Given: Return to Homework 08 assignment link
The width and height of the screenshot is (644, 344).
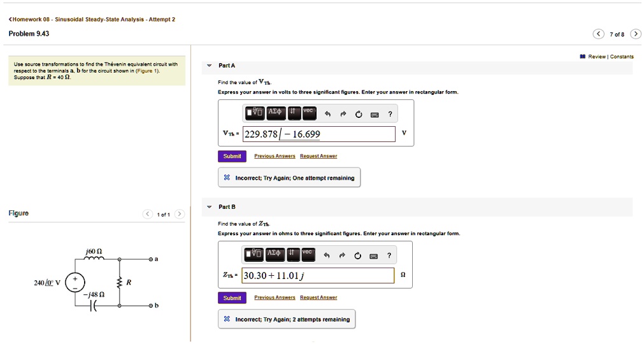Looking at the screenshot, I should (91, 19).
